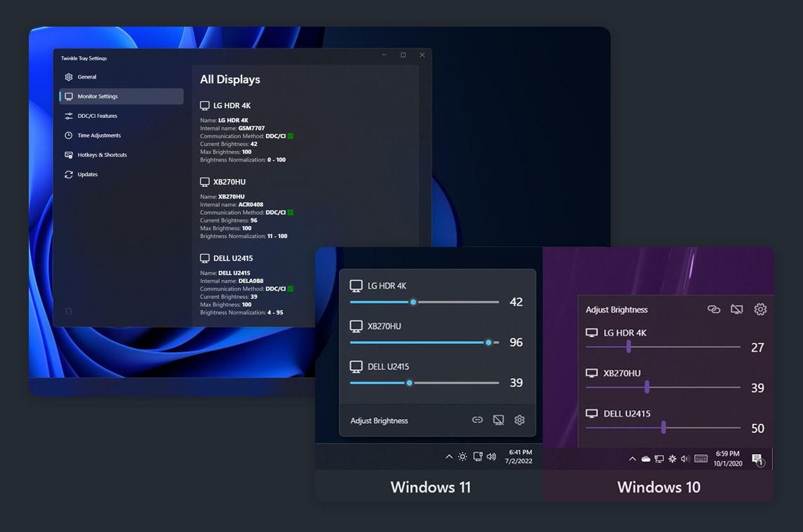
Task: Show hidden icons chevron on Windows 11 taskbar
Action: [449, 456]
